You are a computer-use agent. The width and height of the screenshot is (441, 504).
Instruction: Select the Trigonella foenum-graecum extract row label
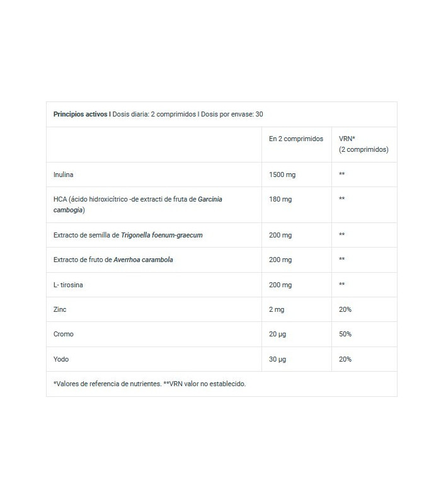(x=128, y=235)
